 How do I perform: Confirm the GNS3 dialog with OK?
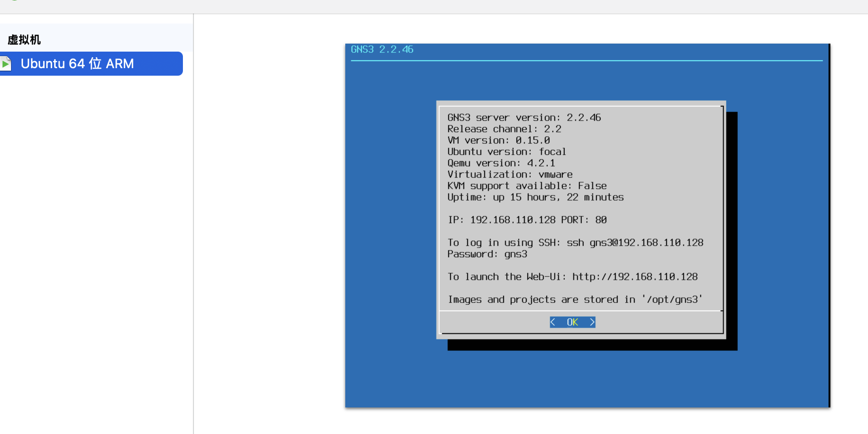(x=572, y=322)
